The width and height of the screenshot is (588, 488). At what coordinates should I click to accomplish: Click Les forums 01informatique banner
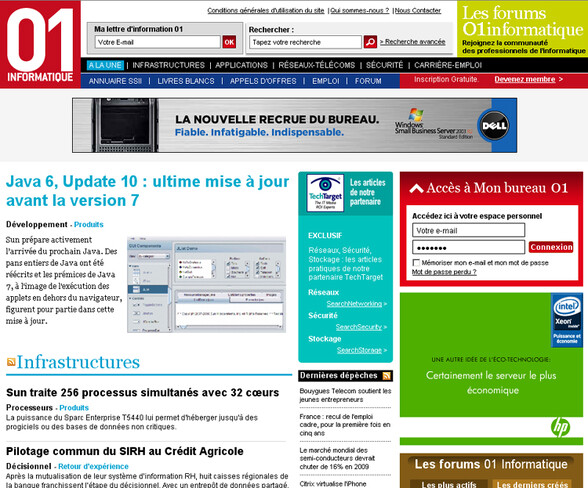[x=522, y=29]
